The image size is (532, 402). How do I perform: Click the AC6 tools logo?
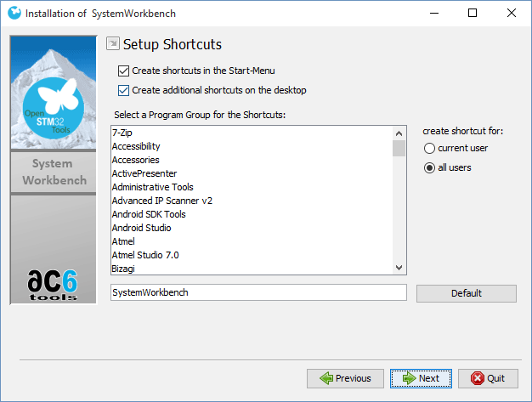click(x=53, y=285)
